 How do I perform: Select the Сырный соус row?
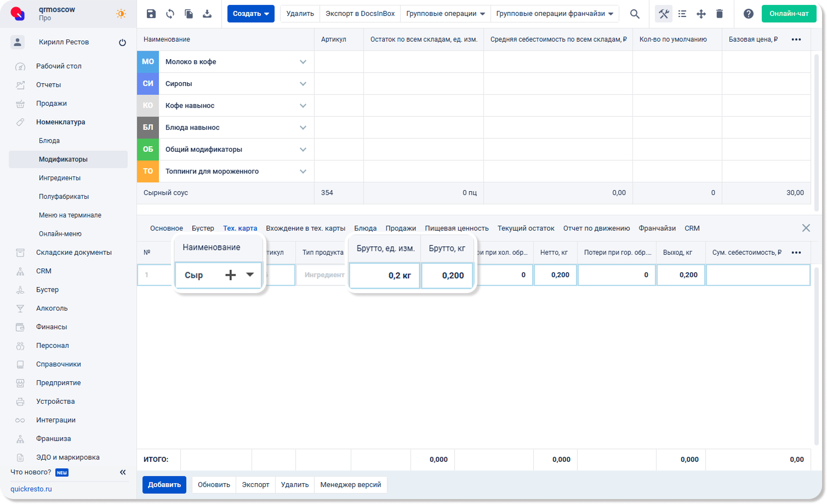(474, 193)
